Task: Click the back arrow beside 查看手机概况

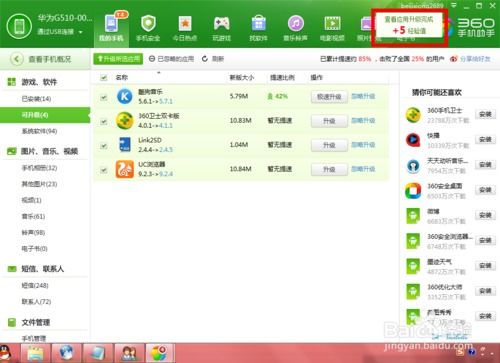Action: (17, 59)
